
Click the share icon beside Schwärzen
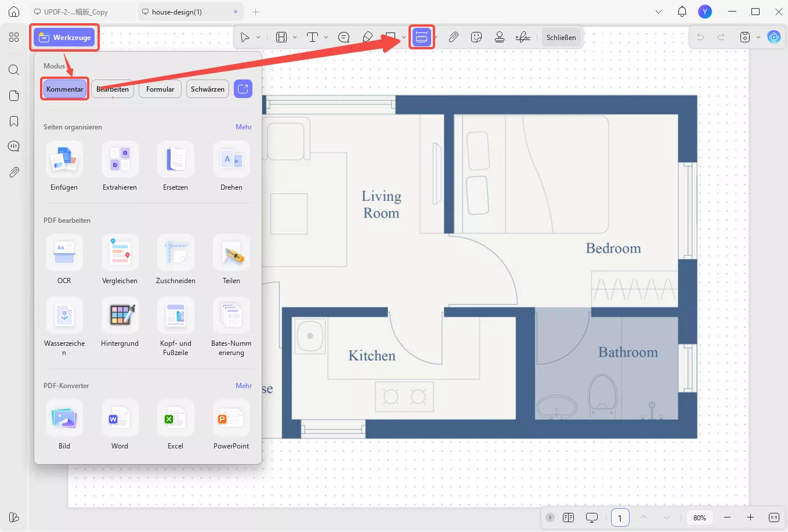(243, 89)
